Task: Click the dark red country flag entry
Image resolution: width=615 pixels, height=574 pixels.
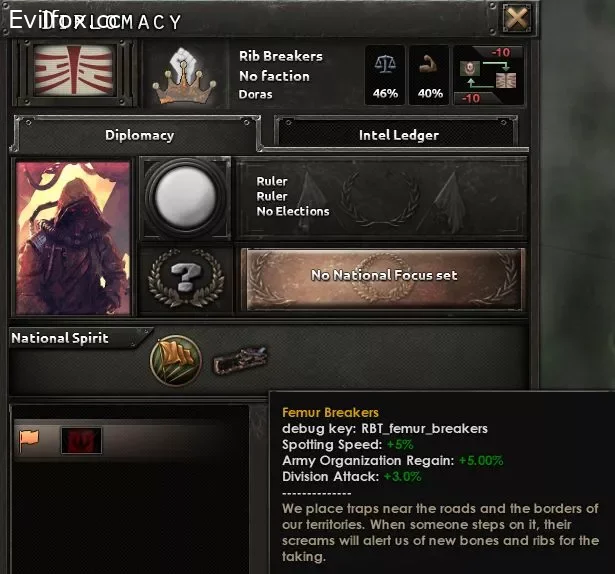Action: click(81, 441)
